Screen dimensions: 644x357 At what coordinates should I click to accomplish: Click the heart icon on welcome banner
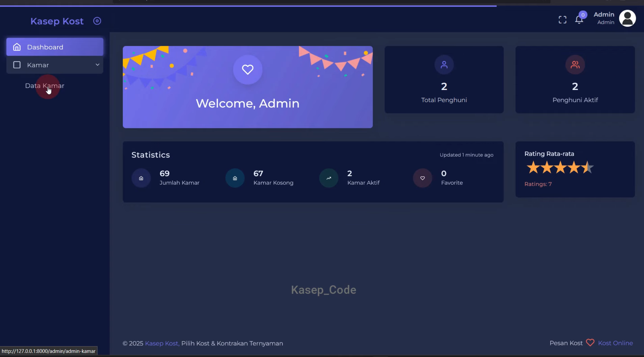pos(248,70)
